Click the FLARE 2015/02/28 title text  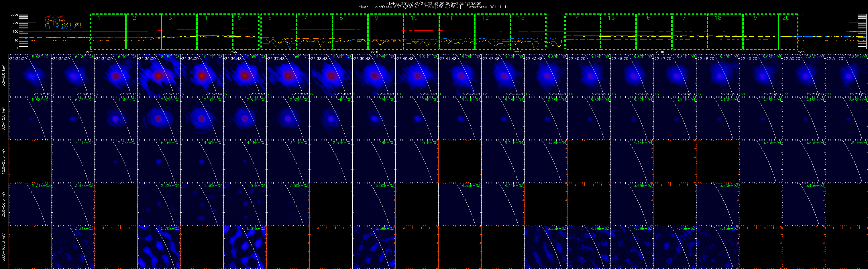(x=434, y=3)
